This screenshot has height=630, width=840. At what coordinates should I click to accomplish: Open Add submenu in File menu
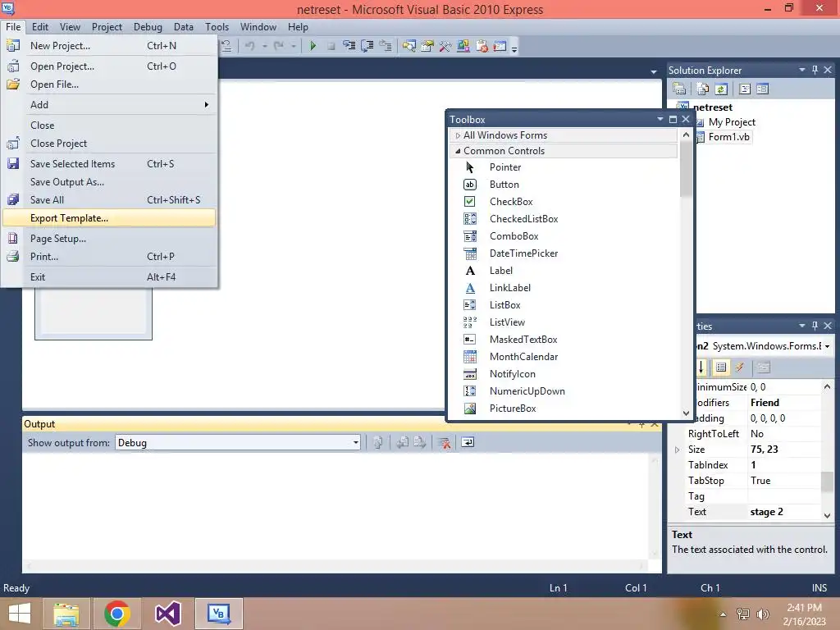click(109, 104)
